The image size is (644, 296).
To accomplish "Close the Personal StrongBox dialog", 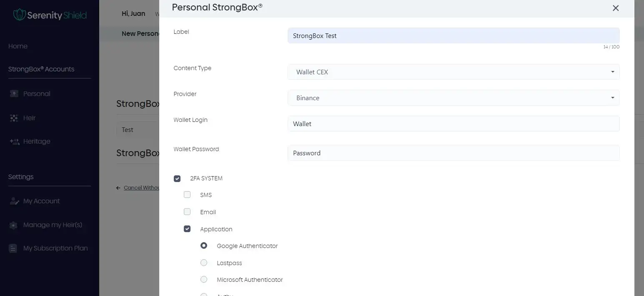I will point(615,8).
